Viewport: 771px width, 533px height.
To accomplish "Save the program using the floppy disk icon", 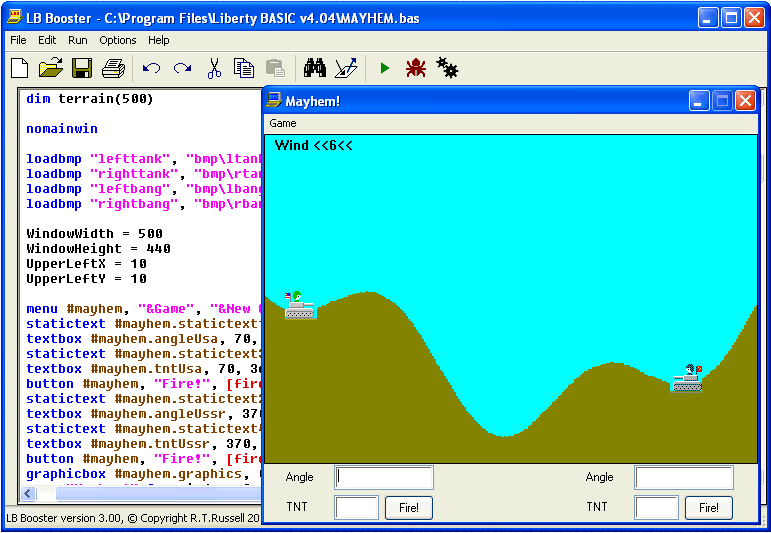I will [x=81, y=68].
